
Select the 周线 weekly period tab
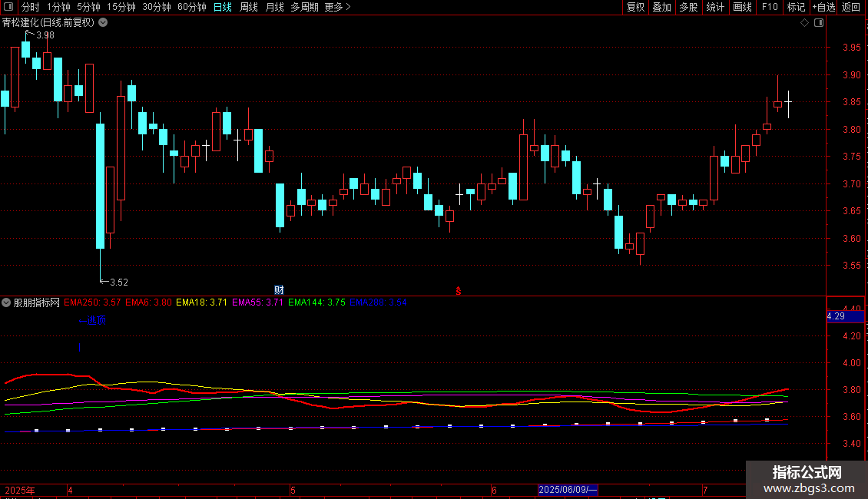click(249, 7)
